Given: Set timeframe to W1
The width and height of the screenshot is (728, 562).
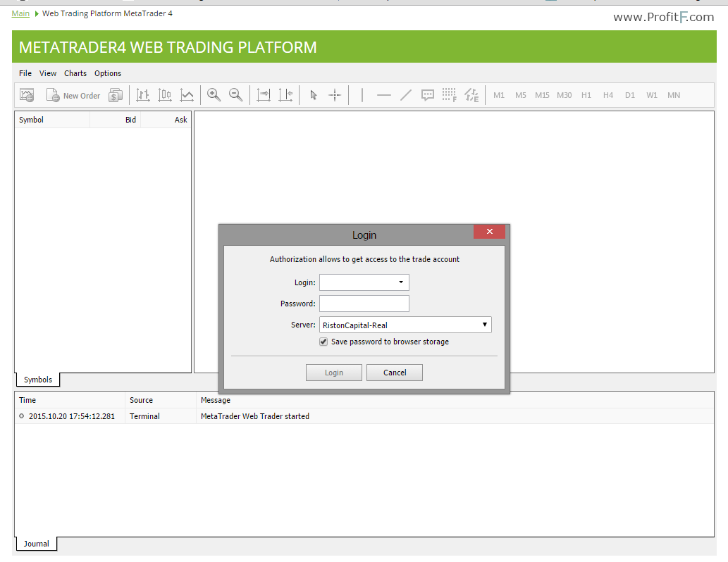Looking at the screenshot, I should pos(652,95).
